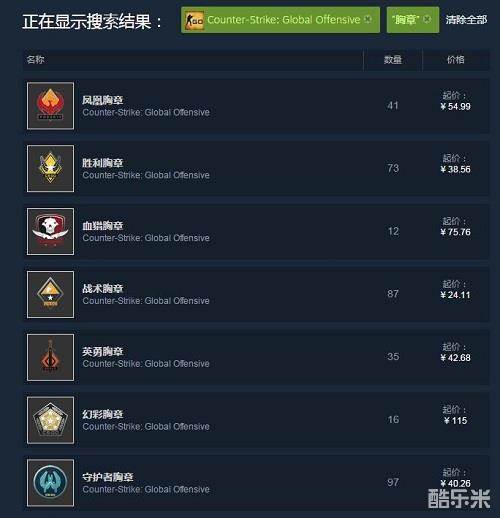Remove the Counter-Strike: Global Offensive filter

pyautogui.click(x=367, y=19)
